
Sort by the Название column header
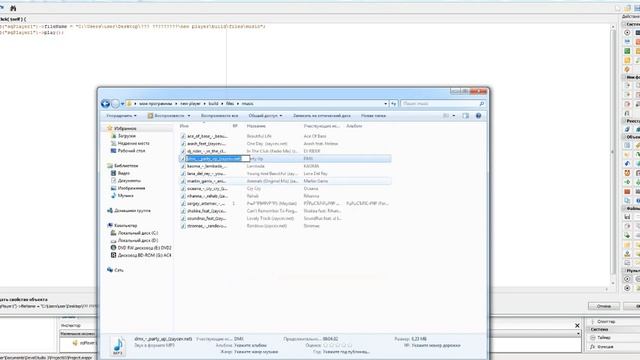pyautogui.click(x=256, y=126)
